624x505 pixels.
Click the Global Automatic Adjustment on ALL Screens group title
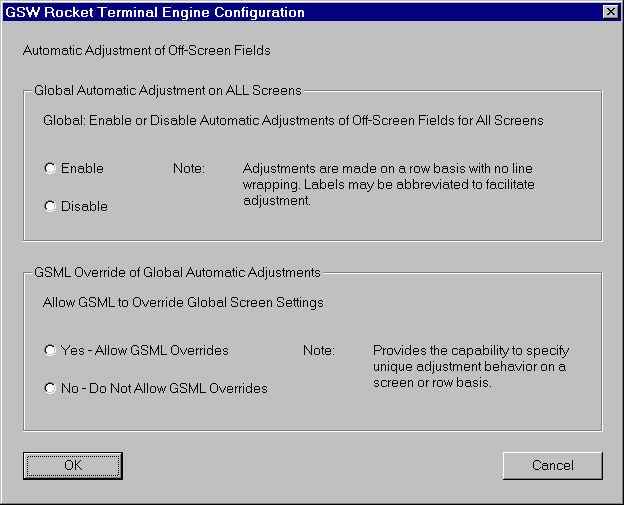168,90
